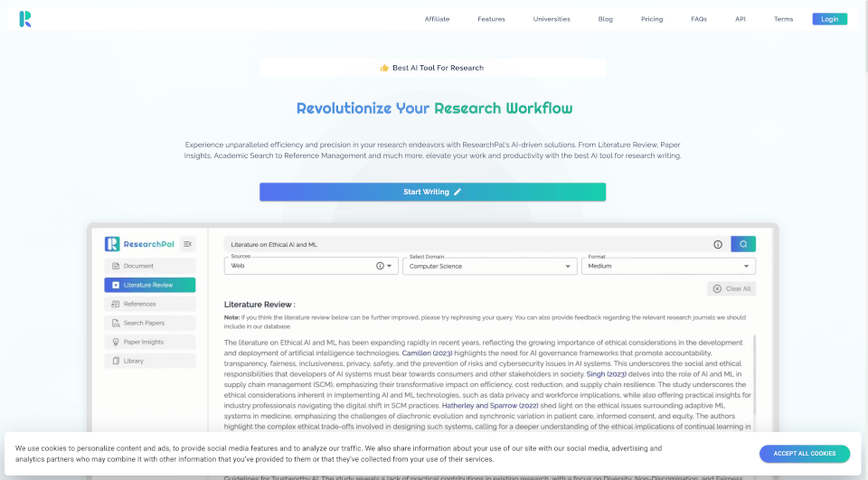Image resolution: width=868 pixels, height=480 pixels.
Task: Open the Hatherley and Sparrow (2022) citation
Action: pos(489,406)
